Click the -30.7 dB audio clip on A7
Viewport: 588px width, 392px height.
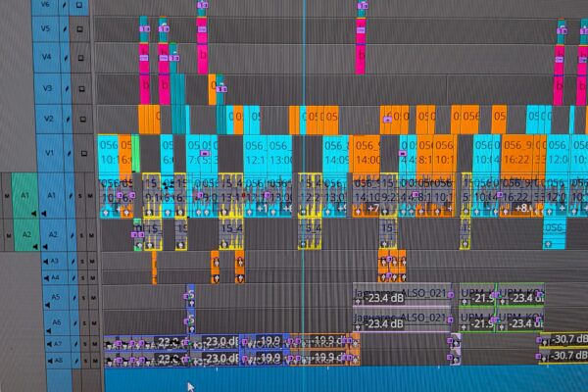563,339
